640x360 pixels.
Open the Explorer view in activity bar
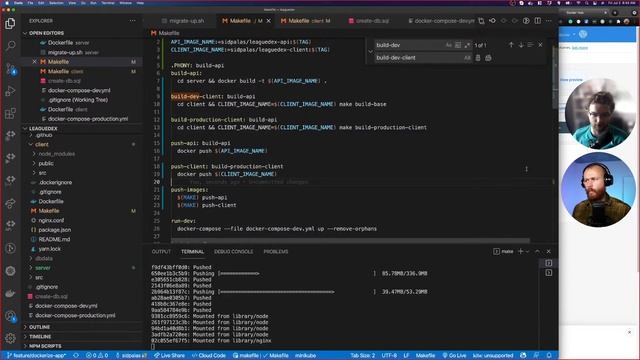click(x=10, y=23)
